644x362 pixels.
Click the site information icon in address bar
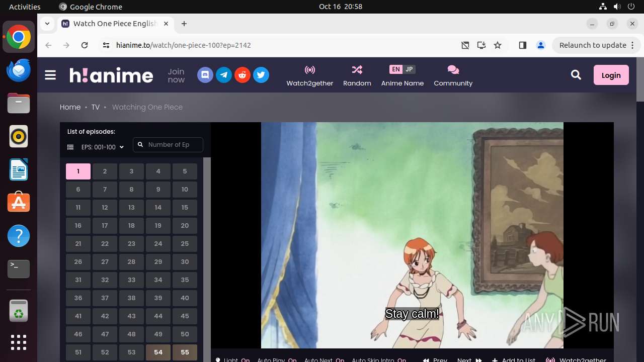(x=106, y=45)
